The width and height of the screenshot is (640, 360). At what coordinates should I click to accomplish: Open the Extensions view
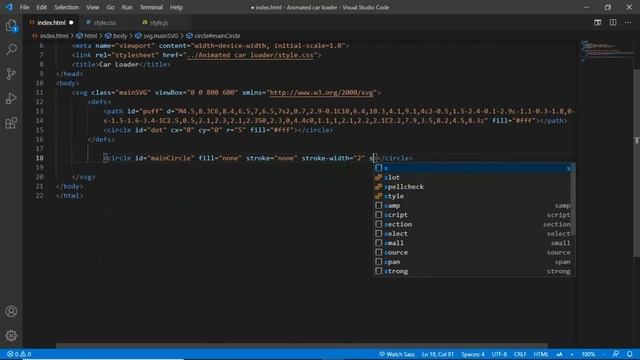click(x=11, y=122)
